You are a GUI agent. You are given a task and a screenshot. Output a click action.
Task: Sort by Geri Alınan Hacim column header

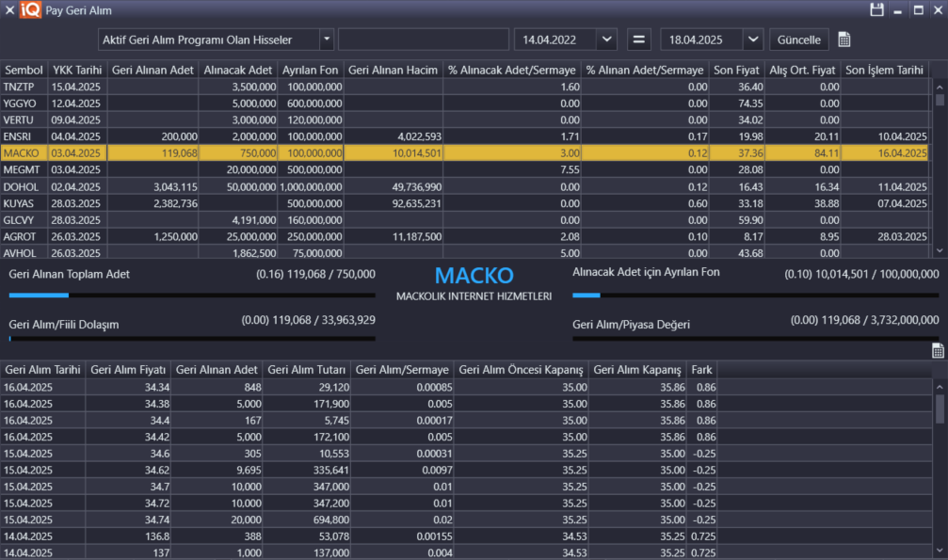click(393, 71)
